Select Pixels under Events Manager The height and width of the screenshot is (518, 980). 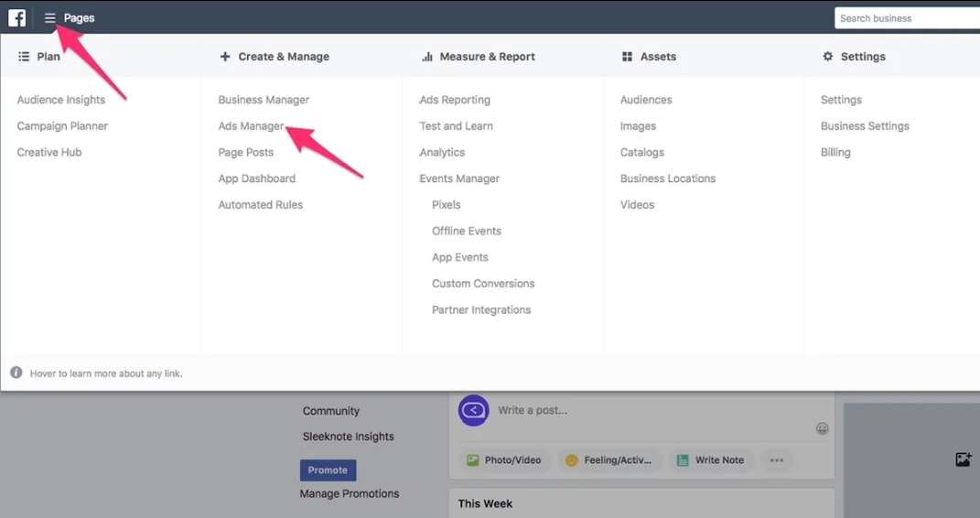[x=447, y=205]
